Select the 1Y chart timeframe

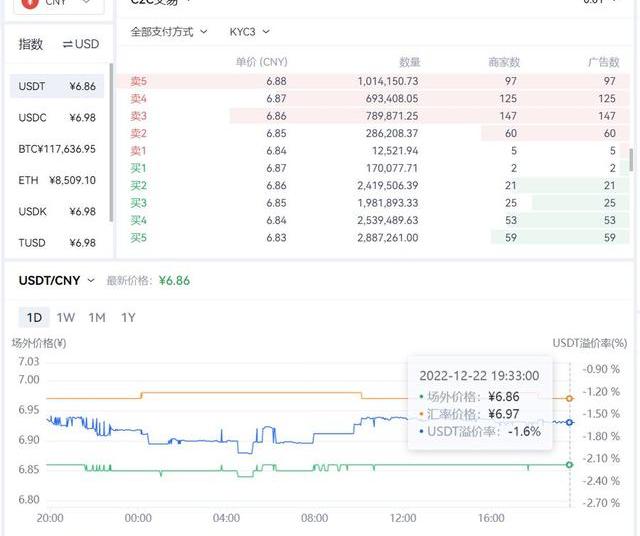tap(128, 317)
